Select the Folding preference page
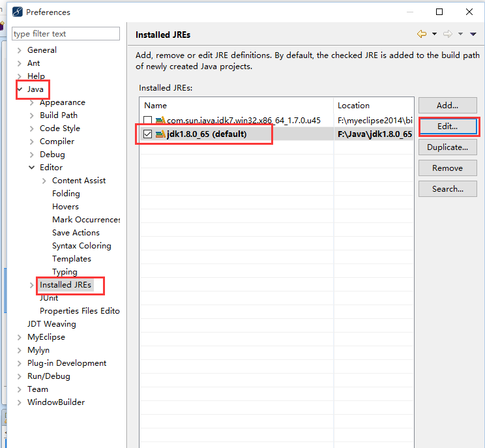Viewport: 485px width, 448px height. click(66, 194)
